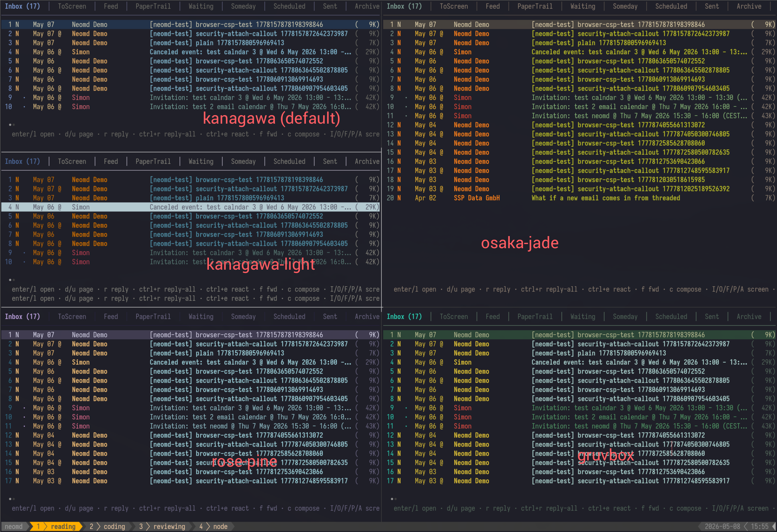The height and width of the screenshot is (532, 777).
Task: Select row 11 Invitation test neomd in rose-pine pane
Action: pyautogui.click(x=191, y=426)
